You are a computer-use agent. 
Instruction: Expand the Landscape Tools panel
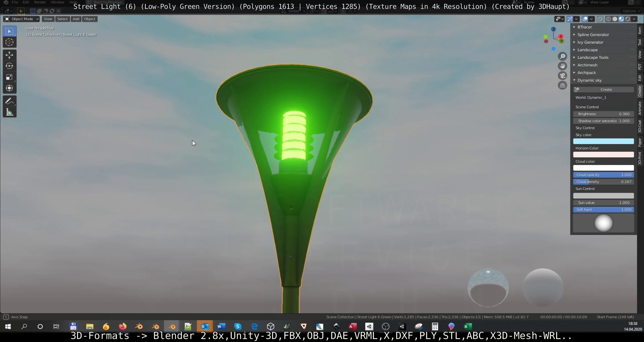tap(604, 57)
